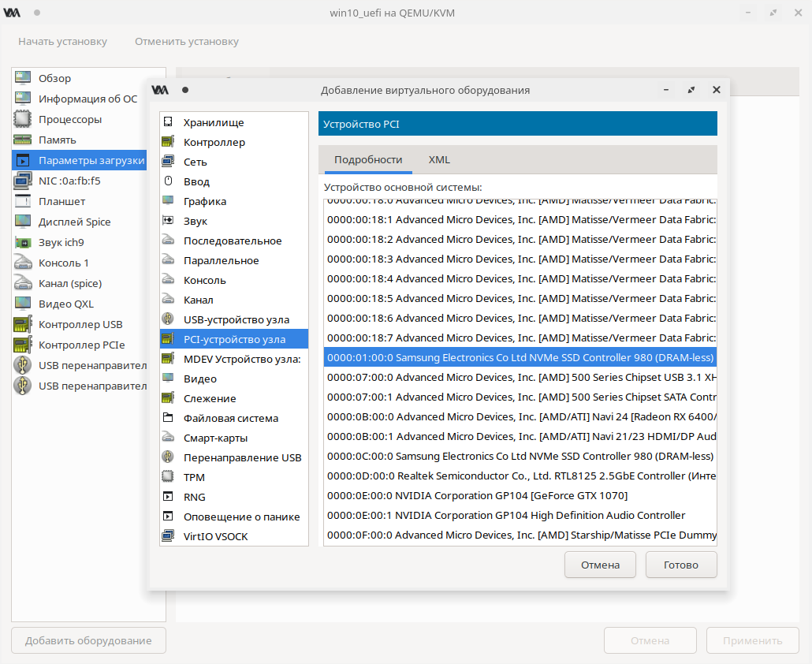Select Видео QXL in the main sidebar
The image size is (812, 664).
(x=79, y=304)
